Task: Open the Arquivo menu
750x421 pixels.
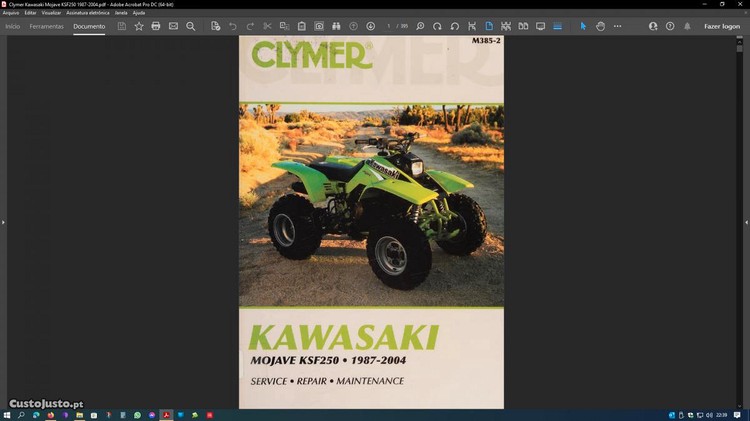Action: [x=11, y=13]
